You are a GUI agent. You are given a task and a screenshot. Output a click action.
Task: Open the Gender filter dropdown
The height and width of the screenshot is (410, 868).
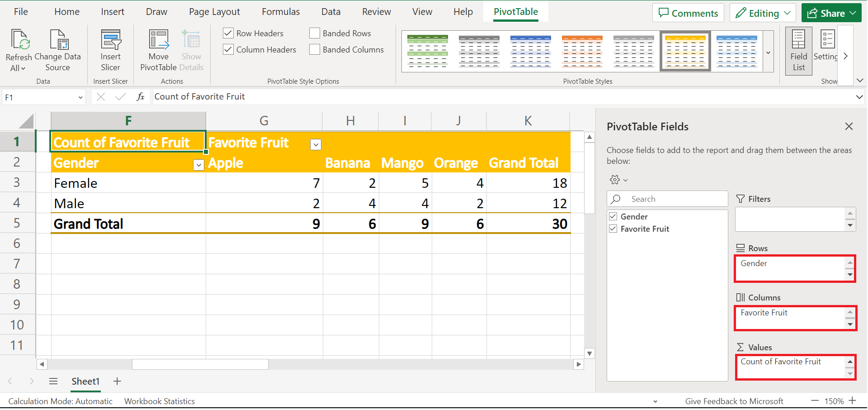click(x=198, y=165)
